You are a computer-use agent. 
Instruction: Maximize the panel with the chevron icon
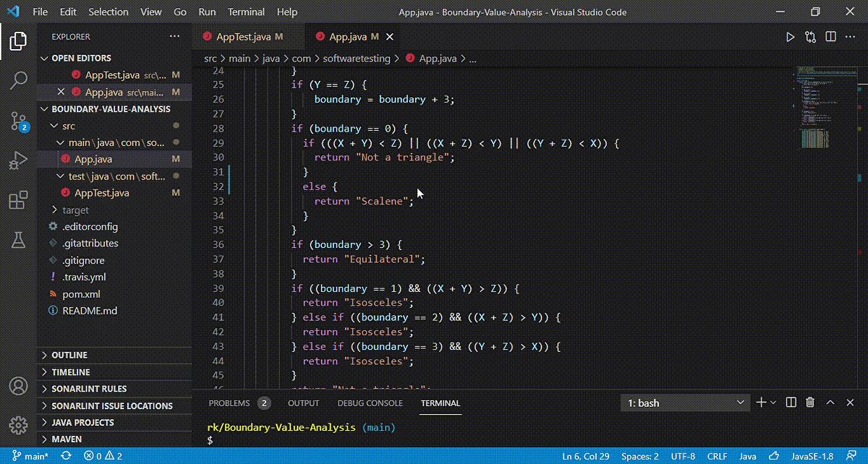[x=830, y=402]
